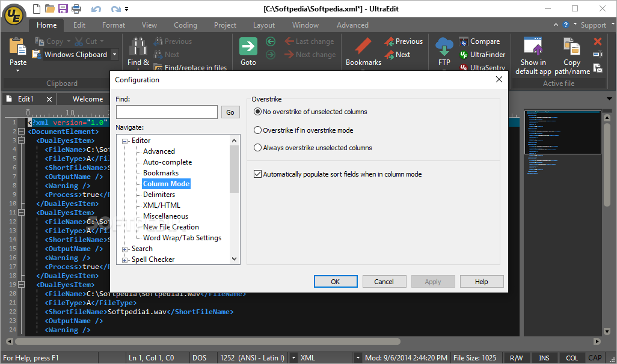This screenshot has height=364, width=617.
Task: Click the Undo arrow icon
Action: (x=96, y=8)
